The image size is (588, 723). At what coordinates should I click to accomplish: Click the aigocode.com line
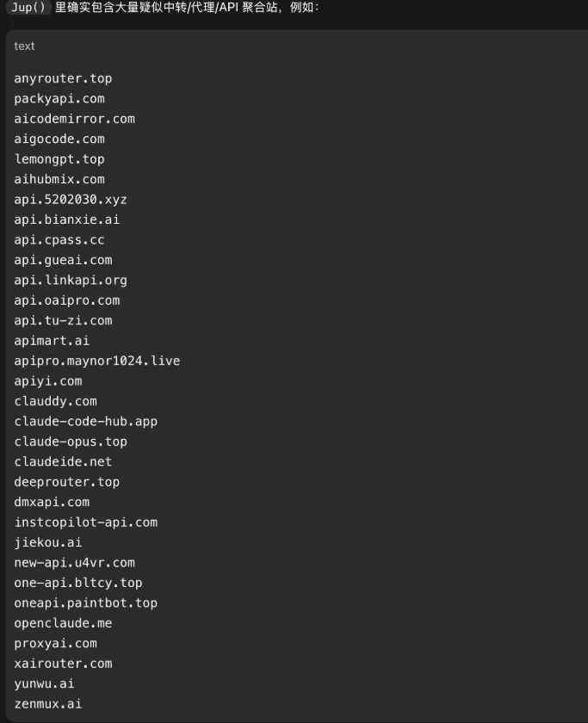(59, 139)
